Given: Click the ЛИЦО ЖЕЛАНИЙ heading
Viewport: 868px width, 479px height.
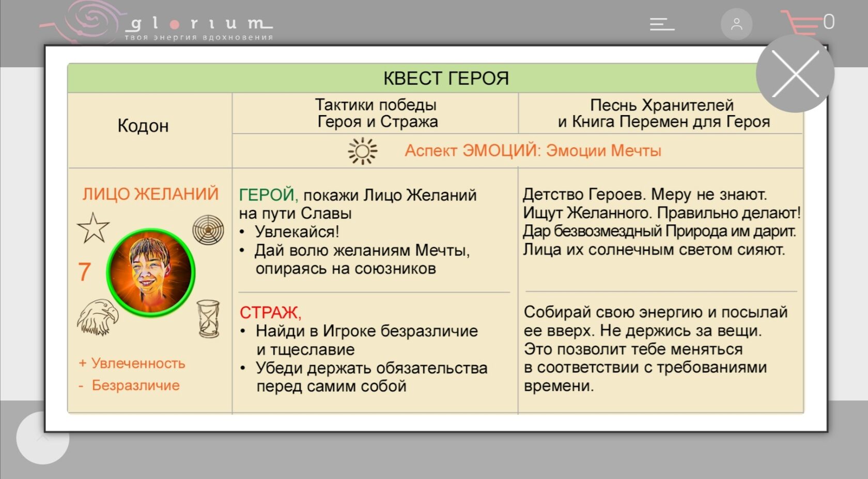Looking at the screenshot, I should pyautogui.click(x=150, y=194).
